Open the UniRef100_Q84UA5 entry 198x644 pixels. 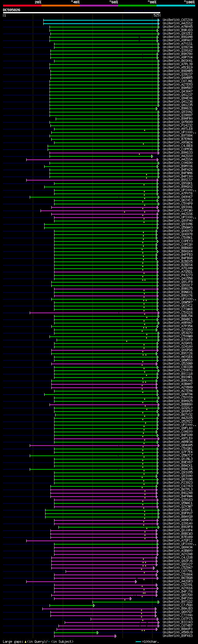point(178,445)
